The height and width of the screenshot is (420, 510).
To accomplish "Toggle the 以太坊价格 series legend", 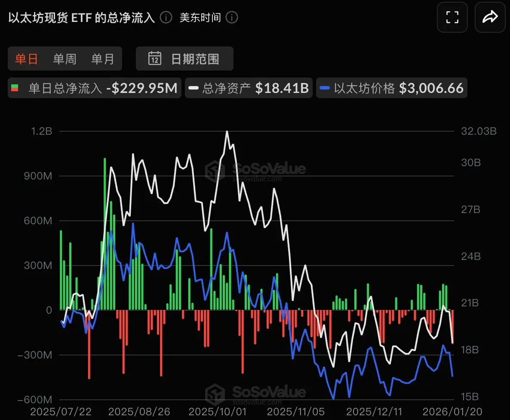I will click(x=392, y=88).
